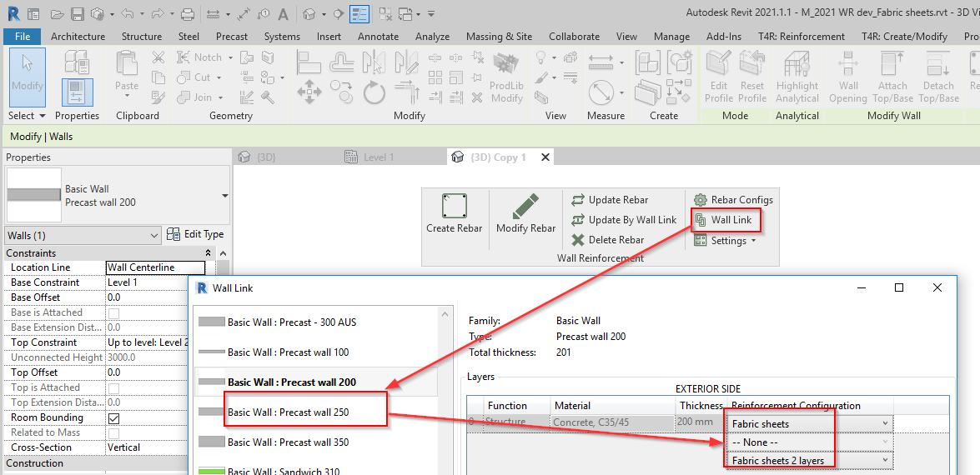Switch to the Annotate ribbon tab
The width and height of the screenshot is (980, 475).
coord(378,36)
